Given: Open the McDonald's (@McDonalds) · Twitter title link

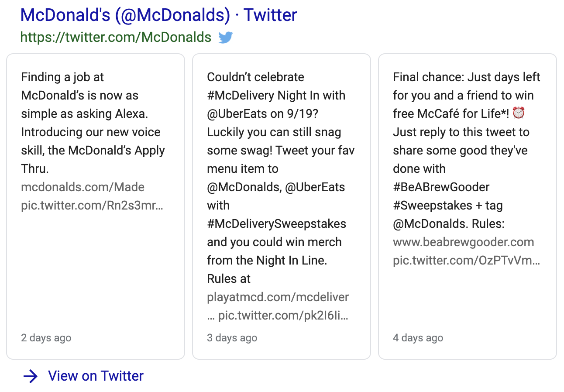Looking at the screenshot, I should [x=158, y=15].
